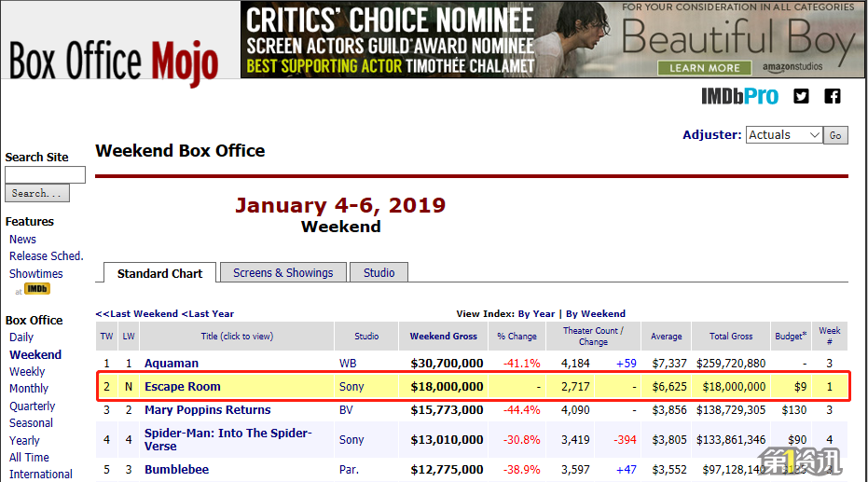Click the IMDbPro logo
The height and width of the screenshot is (482, 868).
(739, 96)
